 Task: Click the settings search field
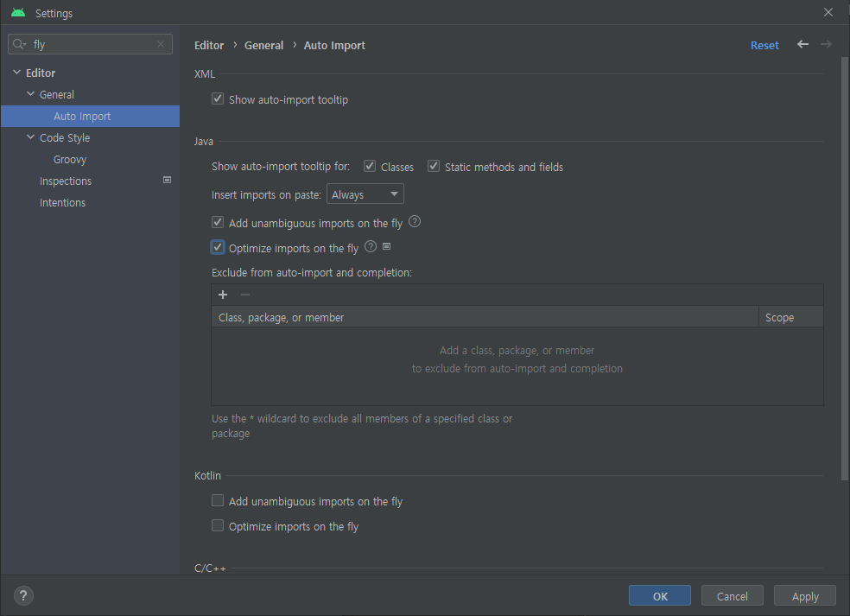[90, 44]
